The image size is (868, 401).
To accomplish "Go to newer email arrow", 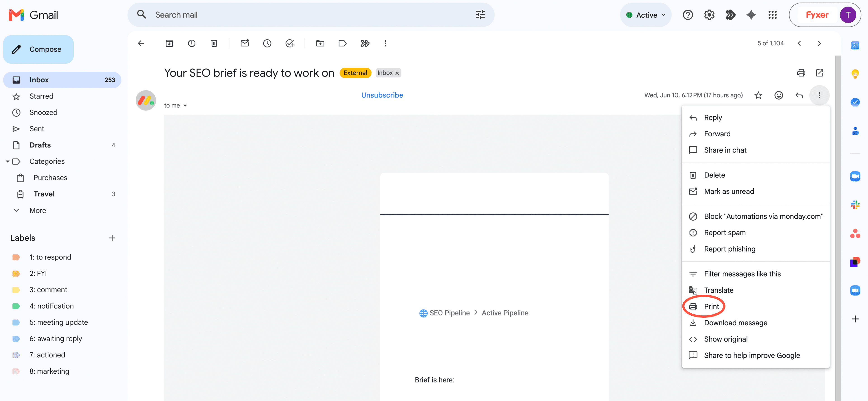I will pos(799,43).
